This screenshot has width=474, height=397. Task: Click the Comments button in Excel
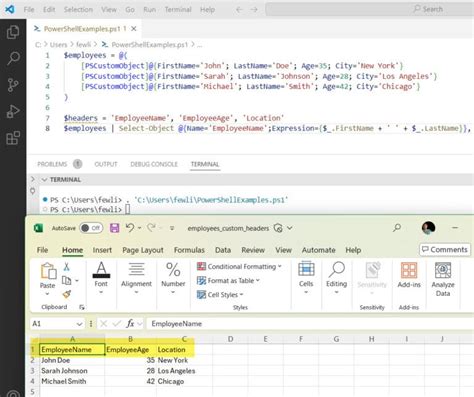pos(445,249)
